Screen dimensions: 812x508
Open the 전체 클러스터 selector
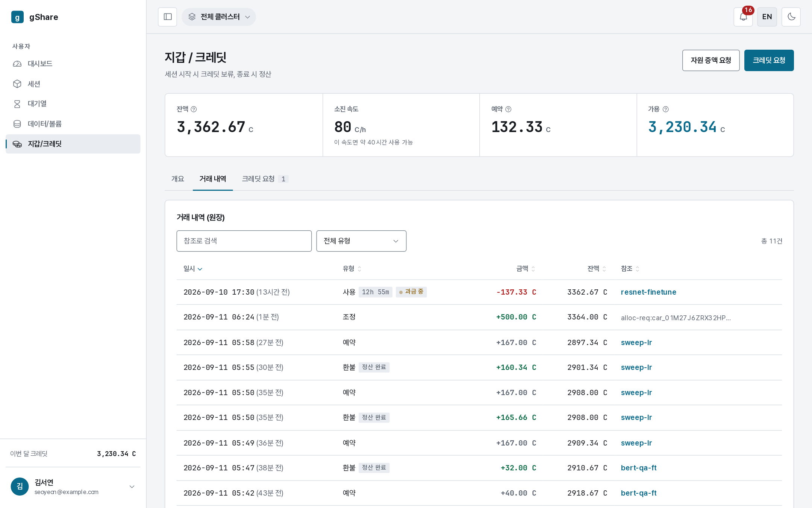(219, 17)
